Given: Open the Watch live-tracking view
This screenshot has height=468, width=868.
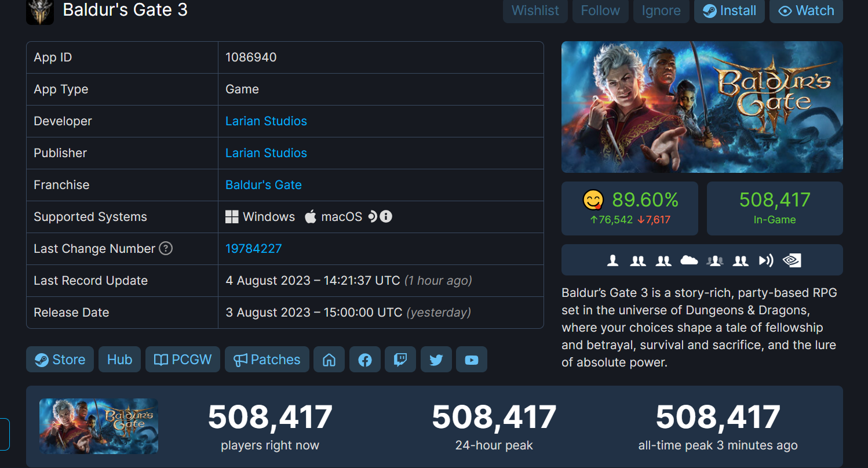Looking at the screenshot, I should click(806, 10).
